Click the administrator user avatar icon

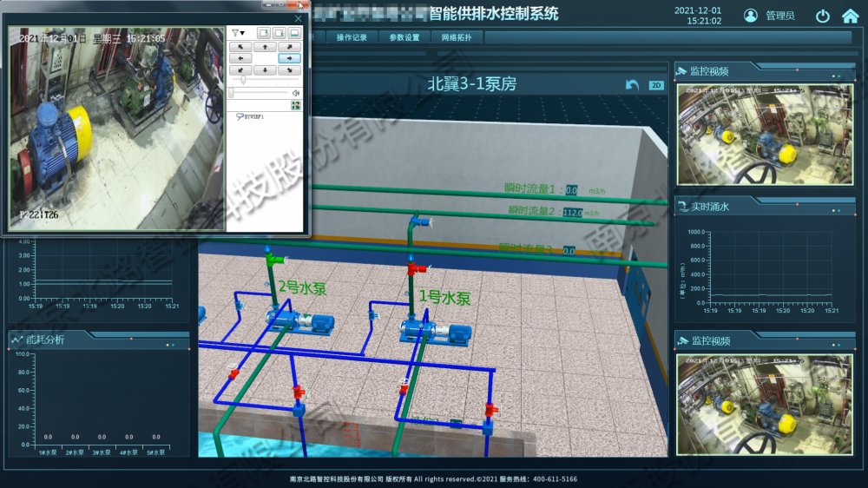(x=751, y=16)
